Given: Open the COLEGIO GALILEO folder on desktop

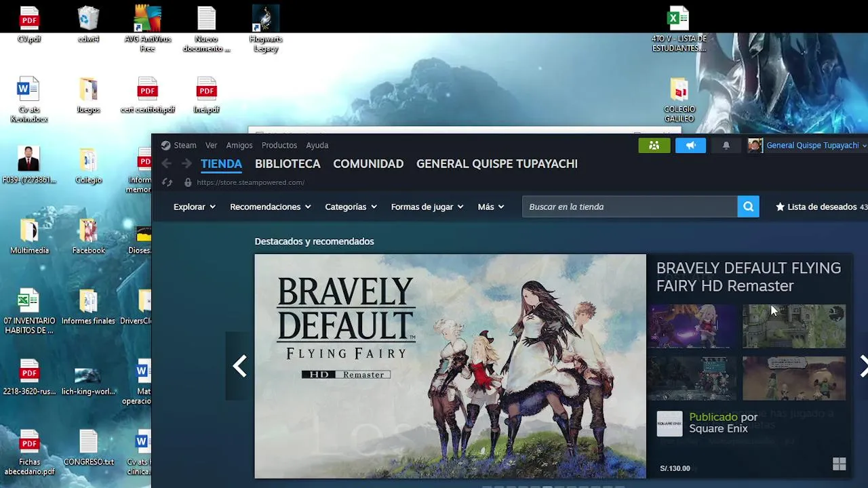Looking at the screenshot, I should click(679, 100).
